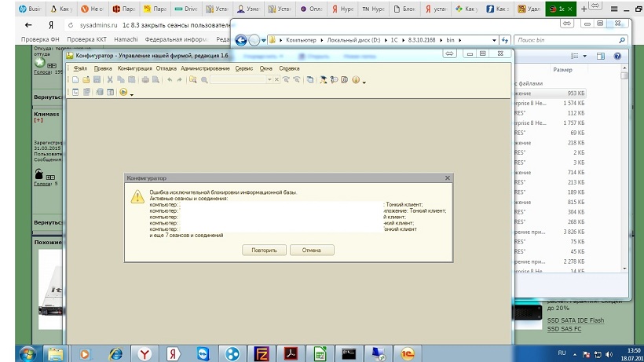
Task: Click the Print icon in Configurator toolbar
Action: pyautogui.click(x=145, y=79)
